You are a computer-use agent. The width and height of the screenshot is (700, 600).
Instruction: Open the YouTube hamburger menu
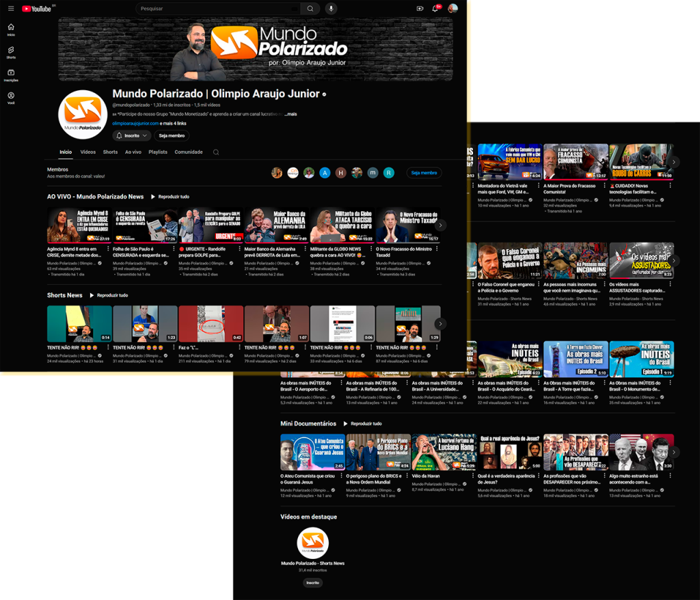(11, 8)
